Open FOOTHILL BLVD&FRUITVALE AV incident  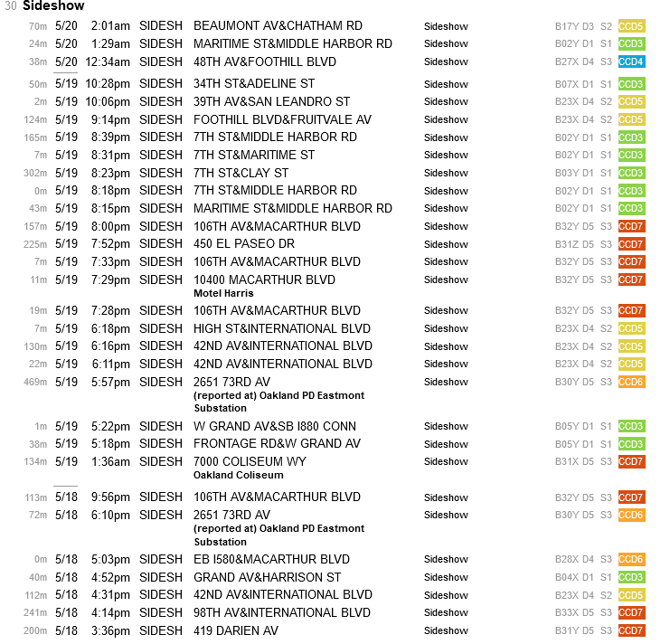(x=282, y=119)
